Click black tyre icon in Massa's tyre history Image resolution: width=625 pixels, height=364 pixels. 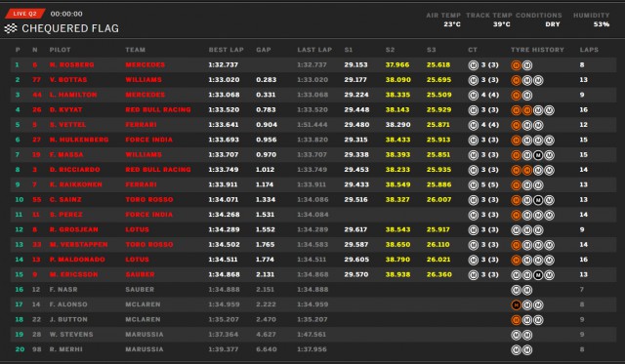click(x=538, y=155)
